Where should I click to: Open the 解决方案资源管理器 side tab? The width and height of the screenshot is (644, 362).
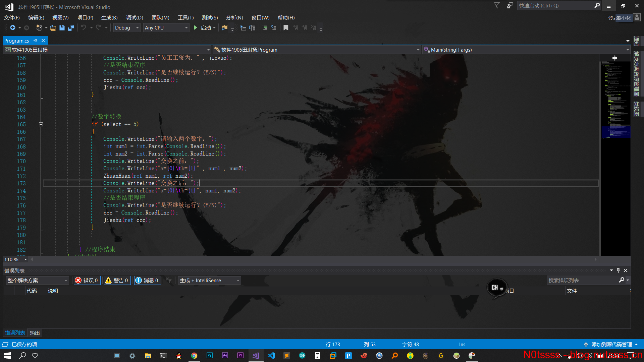click(636, 74)
